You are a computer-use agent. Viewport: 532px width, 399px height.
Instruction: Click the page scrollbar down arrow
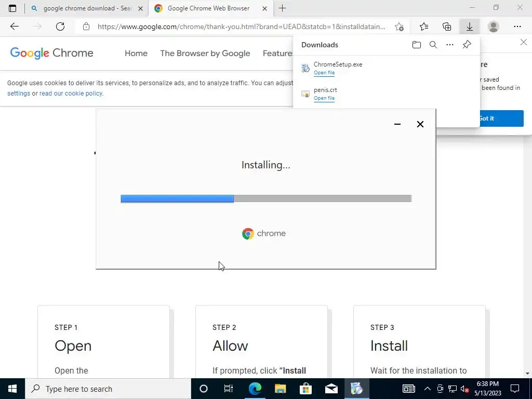(x=528, y=374)
